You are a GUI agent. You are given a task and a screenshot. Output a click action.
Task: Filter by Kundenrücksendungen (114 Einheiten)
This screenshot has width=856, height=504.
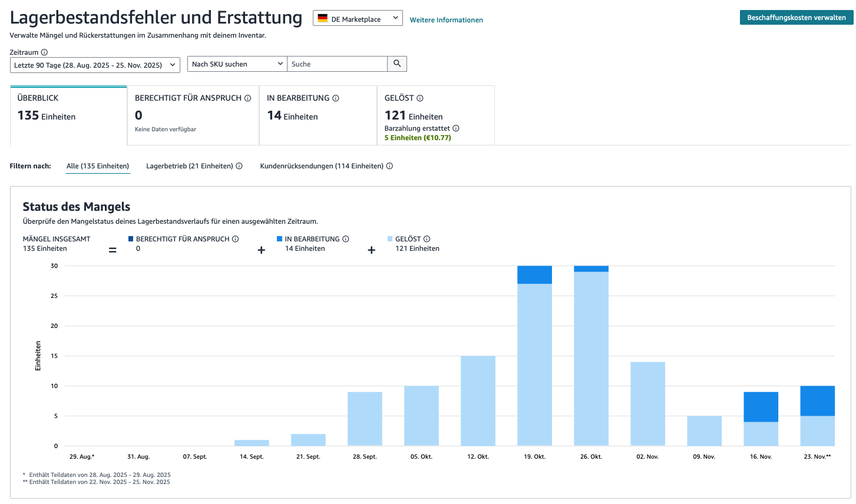coord(322,166)
